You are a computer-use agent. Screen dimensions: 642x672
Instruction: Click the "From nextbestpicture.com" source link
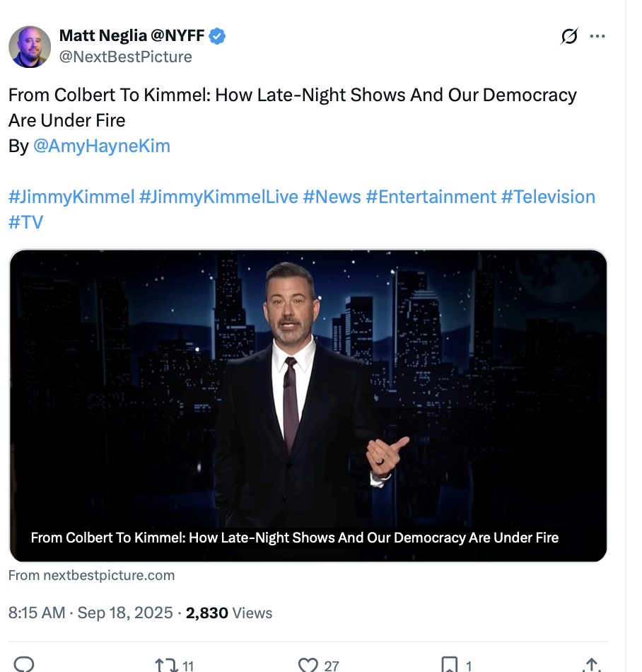91,575
